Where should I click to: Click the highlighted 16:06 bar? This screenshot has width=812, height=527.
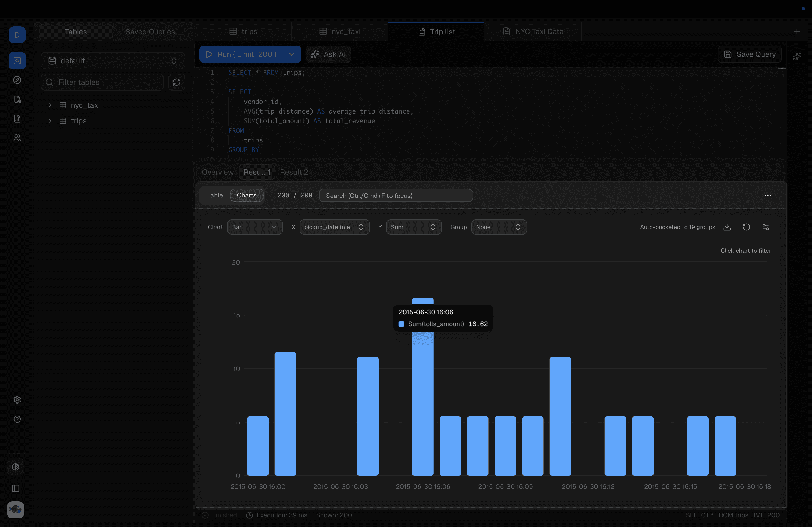point(423,387)
